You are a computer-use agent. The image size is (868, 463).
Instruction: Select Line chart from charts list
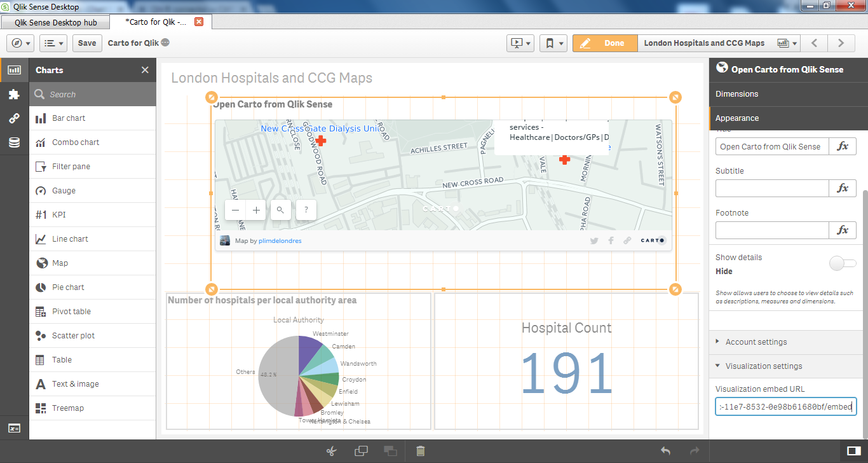tap(93, 239)
